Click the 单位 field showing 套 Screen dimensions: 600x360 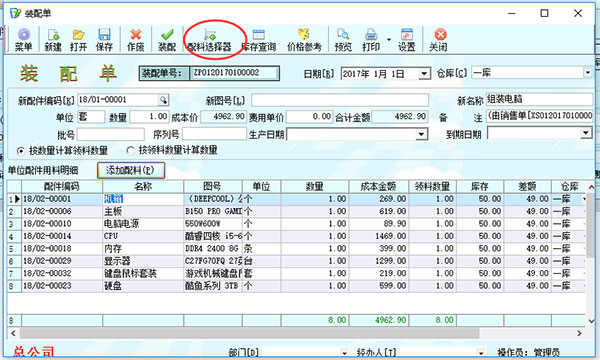pyautogui.click(x=91, y=117)
